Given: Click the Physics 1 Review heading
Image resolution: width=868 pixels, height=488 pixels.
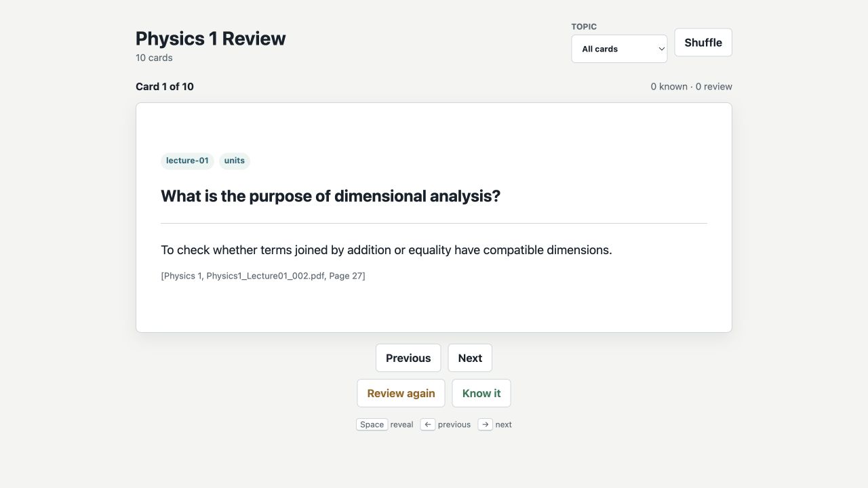Looking at the screenshot, I should [x=211, y=39].
